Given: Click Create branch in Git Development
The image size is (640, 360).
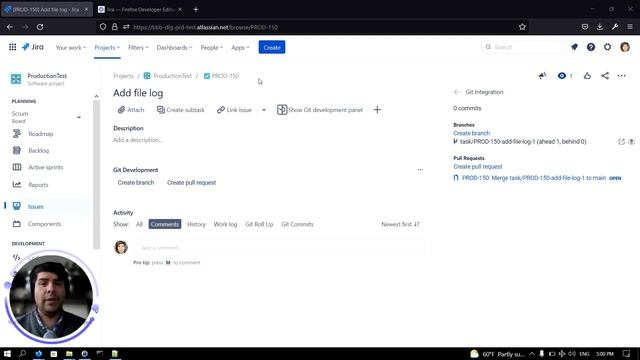Looking at the screenshot, I should click(x=136, y=182).
